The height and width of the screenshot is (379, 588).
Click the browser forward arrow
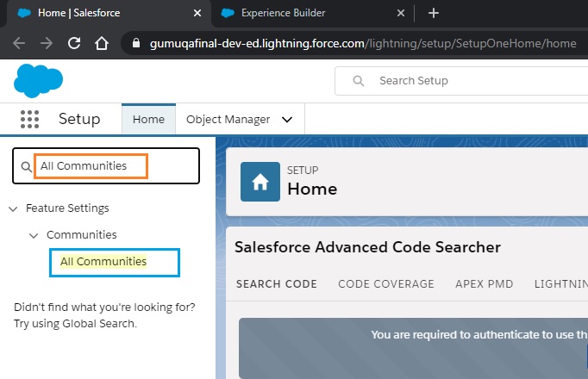click(x=47, y=43)
